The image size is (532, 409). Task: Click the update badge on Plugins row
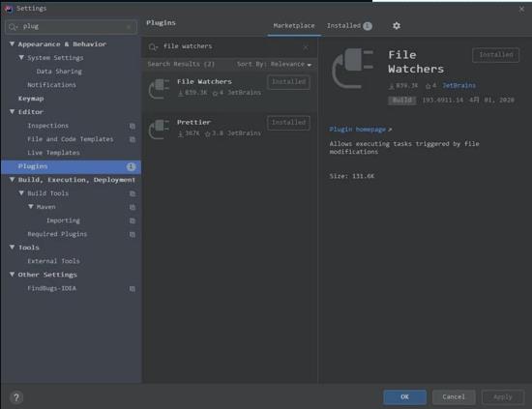pyautogui.click(x=131, y=166)
